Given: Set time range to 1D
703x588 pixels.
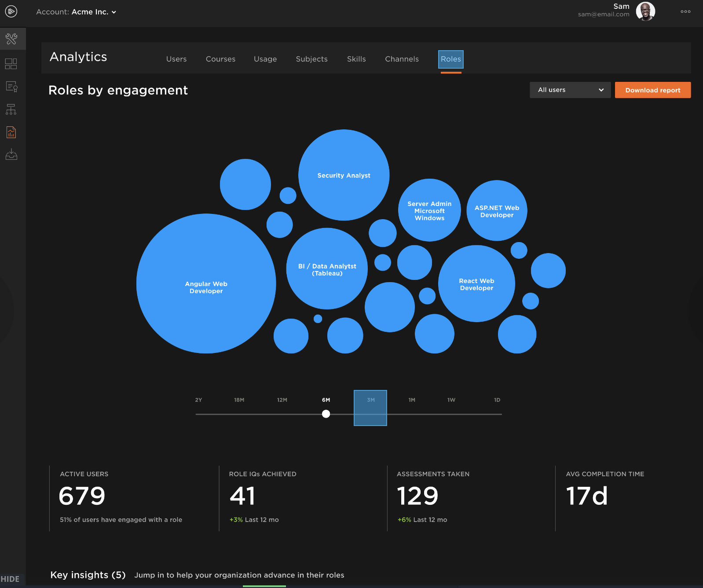Looking at the screenshot, I should (497, 400).
